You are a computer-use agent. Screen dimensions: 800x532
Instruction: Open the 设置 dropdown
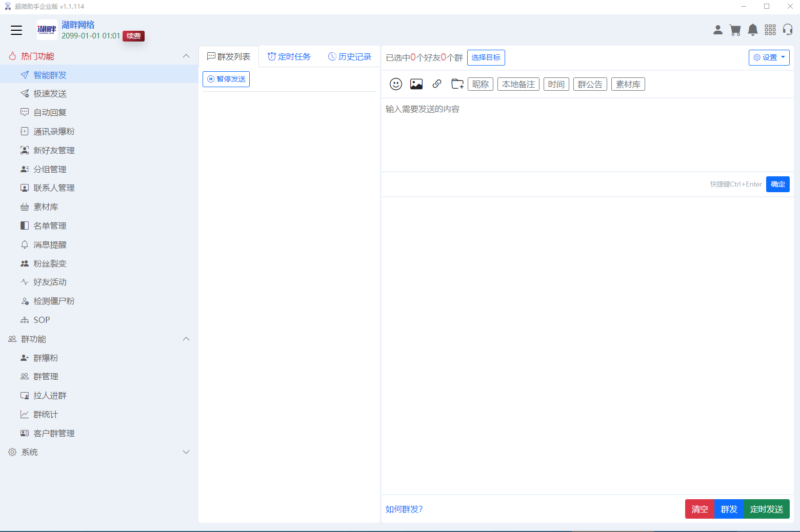click(x=769, y=57)
